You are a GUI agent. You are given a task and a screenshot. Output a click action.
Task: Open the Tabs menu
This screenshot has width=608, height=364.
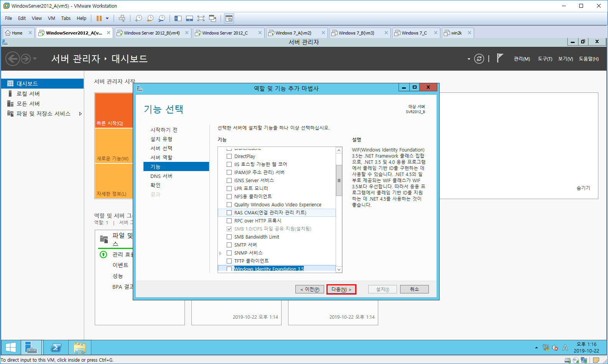click(x=66, y=18)
